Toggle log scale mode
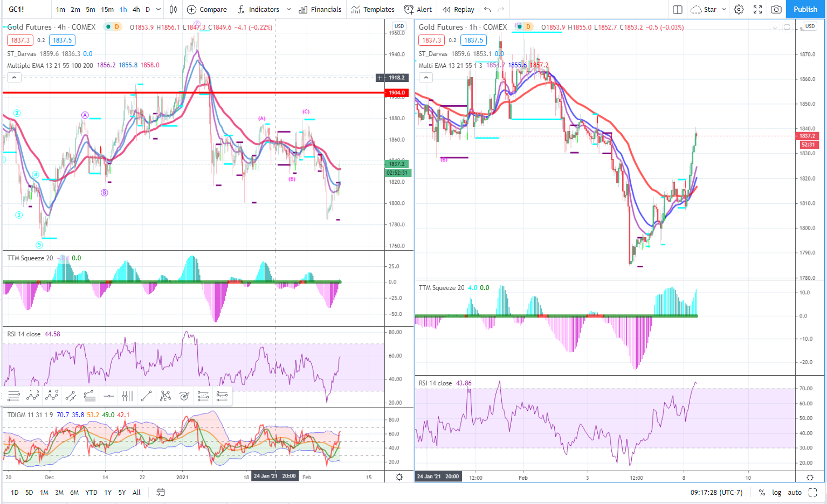Viewport: 827px width, 504px height. click(776, 492)
